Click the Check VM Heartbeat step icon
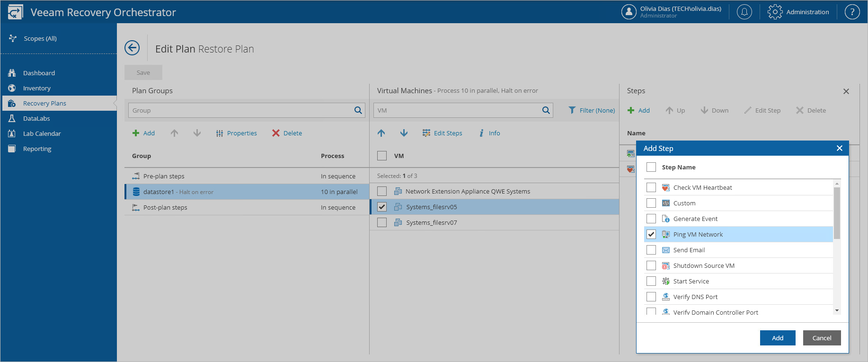Image resolution: width=868 pixels, height=362 pixels. pyautogui.click(x=666, y=187)
